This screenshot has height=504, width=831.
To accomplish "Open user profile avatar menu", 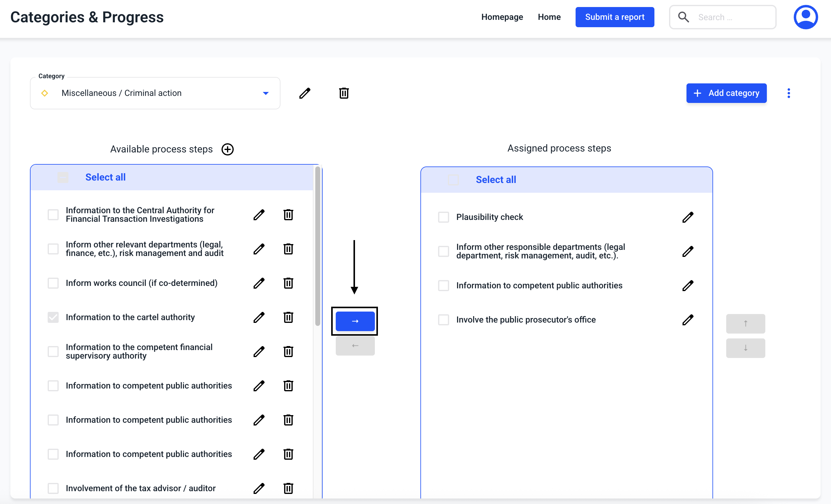I will point(805,17).
